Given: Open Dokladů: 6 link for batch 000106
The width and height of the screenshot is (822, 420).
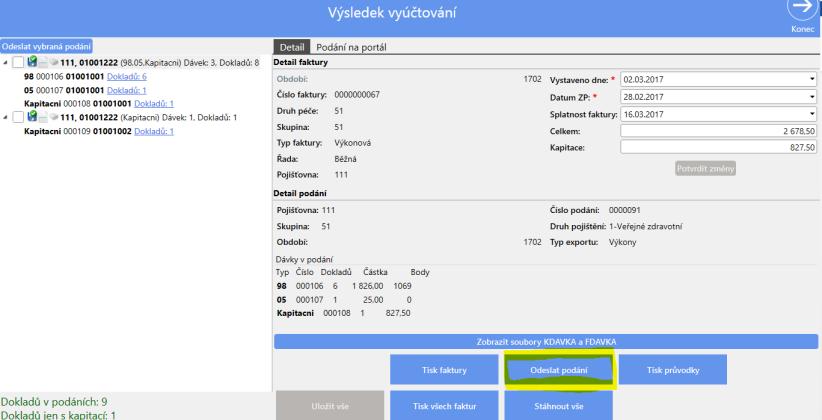Looking at the screenshot, I should (127, 77).
